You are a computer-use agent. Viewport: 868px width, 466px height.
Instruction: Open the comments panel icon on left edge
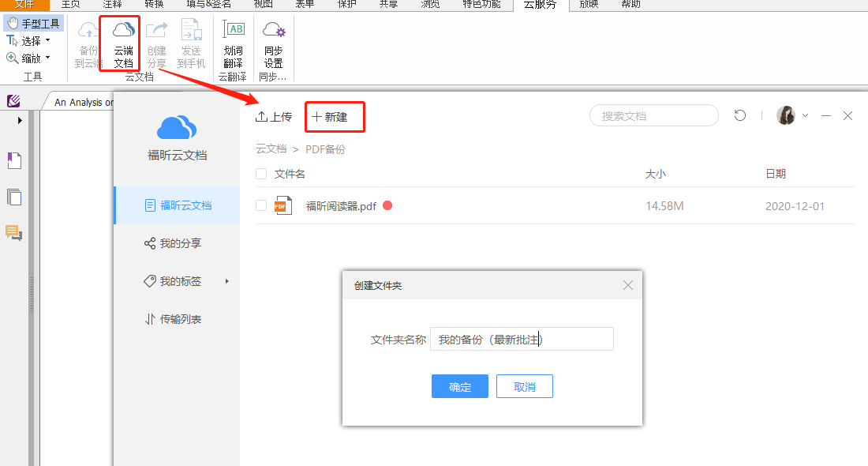point(13,233)
